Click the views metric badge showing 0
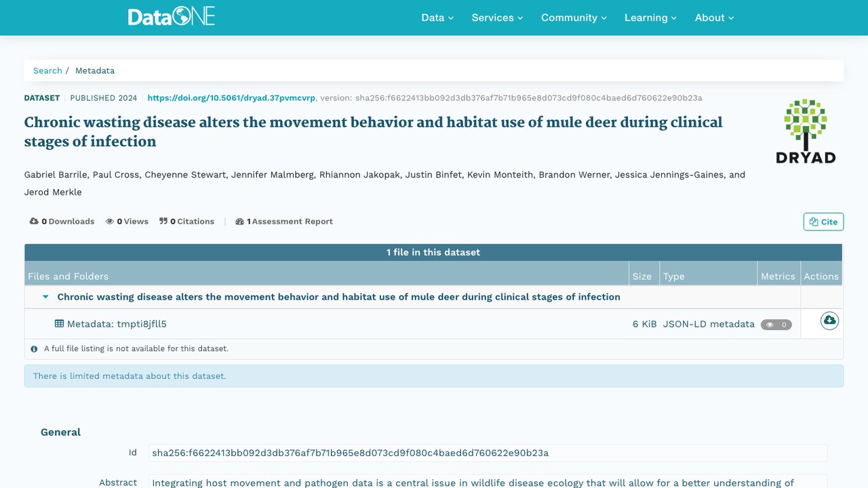Viewport: 868px width, 488px height. tap(776, 325)
